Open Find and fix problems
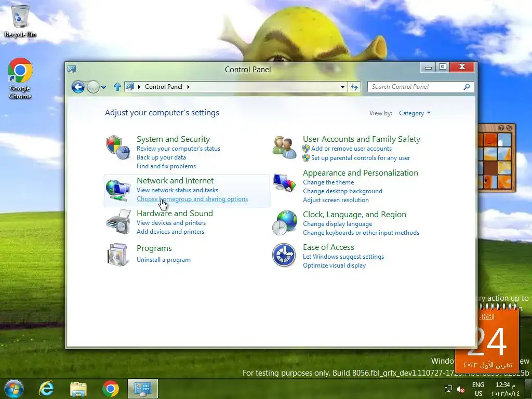The width and height of the screenshot is (532, 399). (166, 166)
